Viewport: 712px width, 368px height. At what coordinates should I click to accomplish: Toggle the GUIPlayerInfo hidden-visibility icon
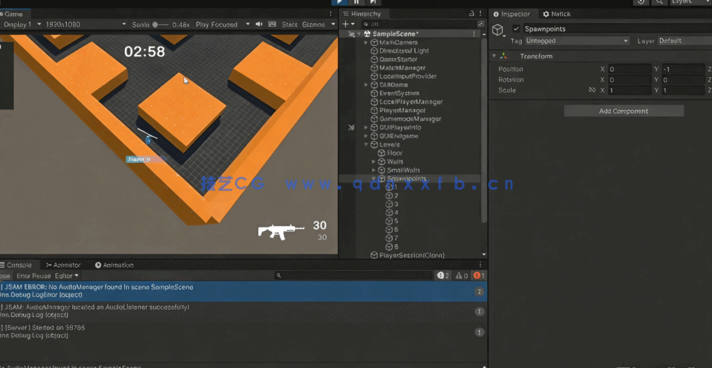pyautogui.click(x=351, y=128)
